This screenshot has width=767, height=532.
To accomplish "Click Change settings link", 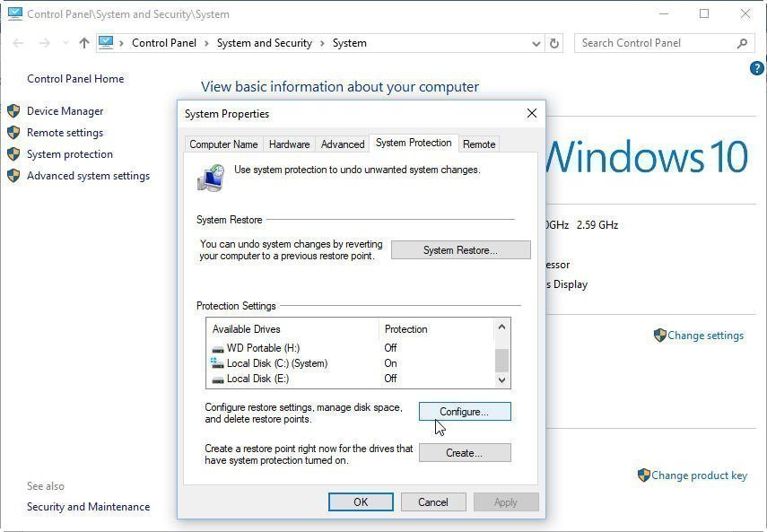I will 705,336.
